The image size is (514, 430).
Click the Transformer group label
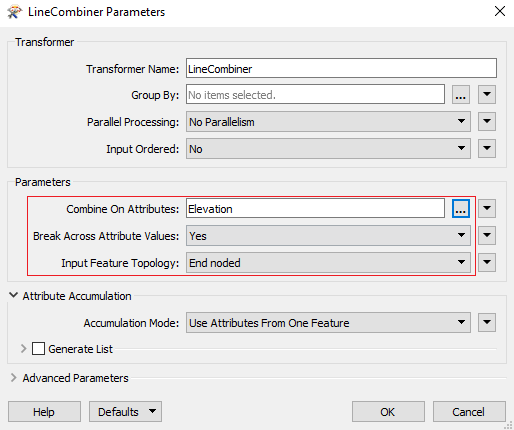coord(44,42)
